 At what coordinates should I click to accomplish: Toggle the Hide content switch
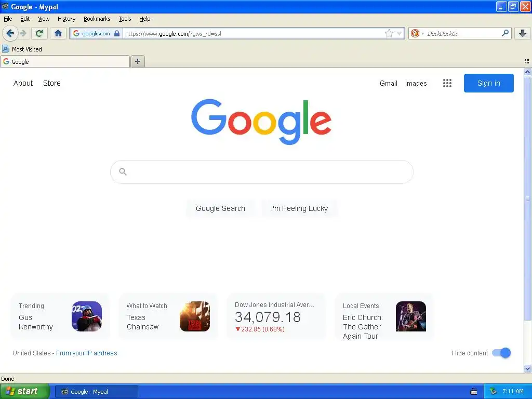click(x=501, y=353)
